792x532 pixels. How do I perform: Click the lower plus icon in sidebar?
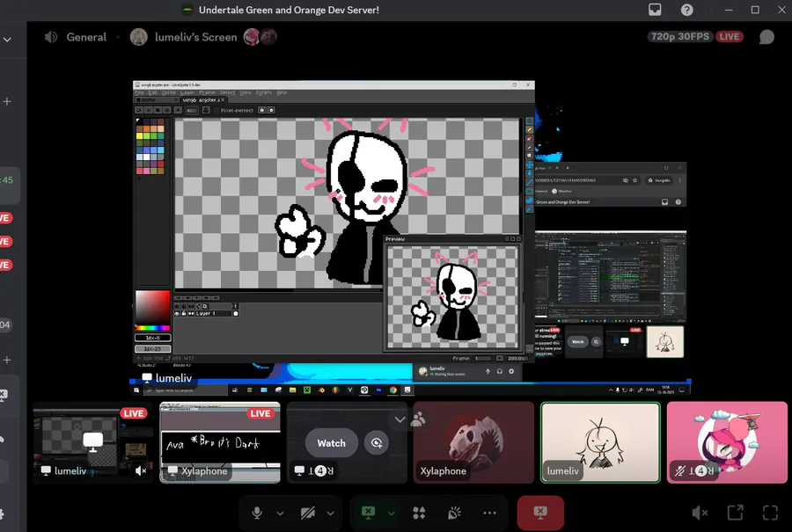pos(7,360)
